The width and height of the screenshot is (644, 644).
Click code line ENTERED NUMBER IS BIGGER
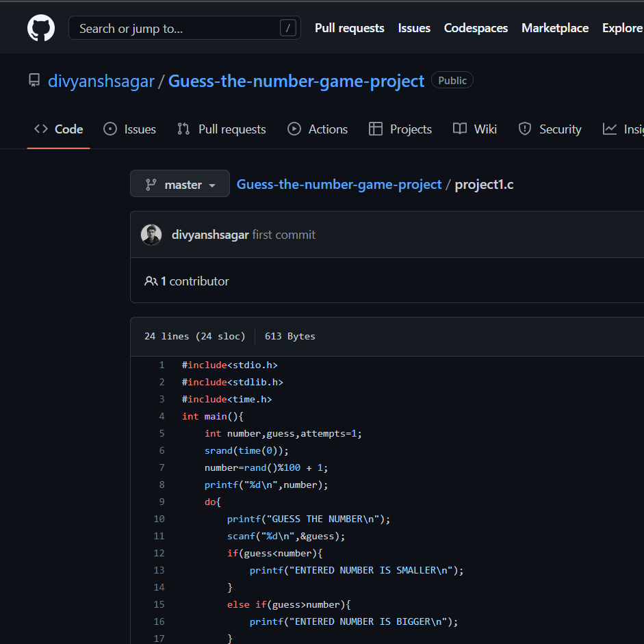pyautogui.click(x=354, y=621)
